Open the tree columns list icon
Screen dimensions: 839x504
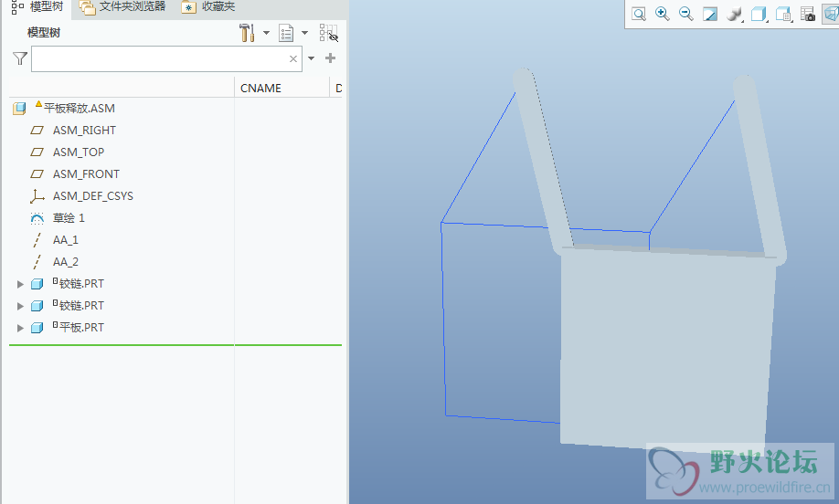tap(286, 33)
